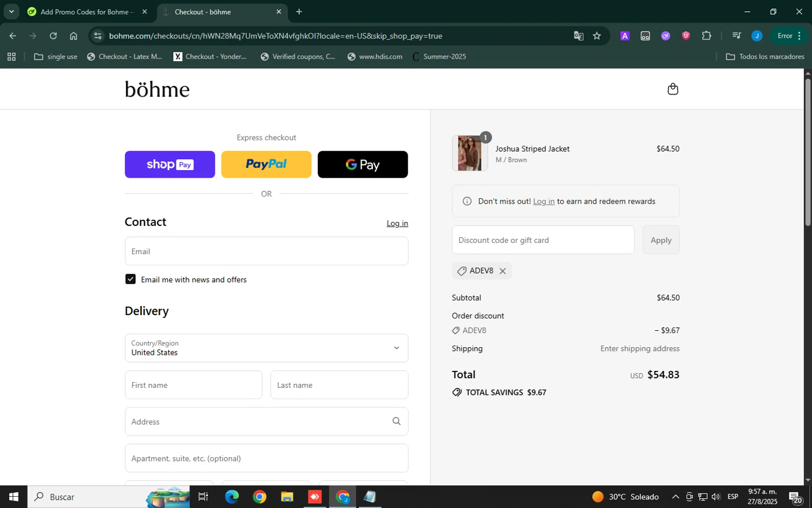Open the media control icon in toolbar

pyautogui.click(x=736, y=36)
